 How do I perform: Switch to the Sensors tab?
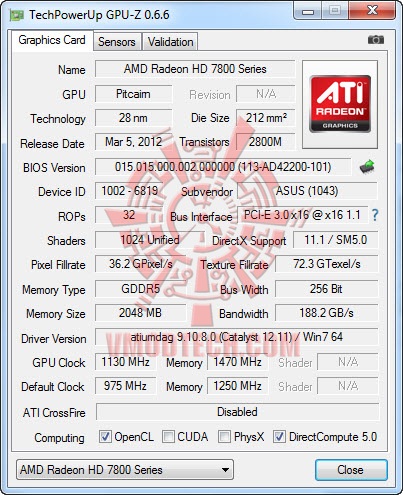coord(117,42)
